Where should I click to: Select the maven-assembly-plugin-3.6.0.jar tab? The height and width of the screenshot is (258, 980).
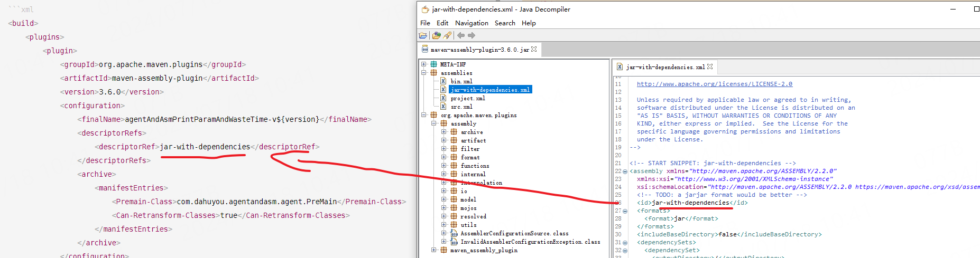tap(479, 50)
